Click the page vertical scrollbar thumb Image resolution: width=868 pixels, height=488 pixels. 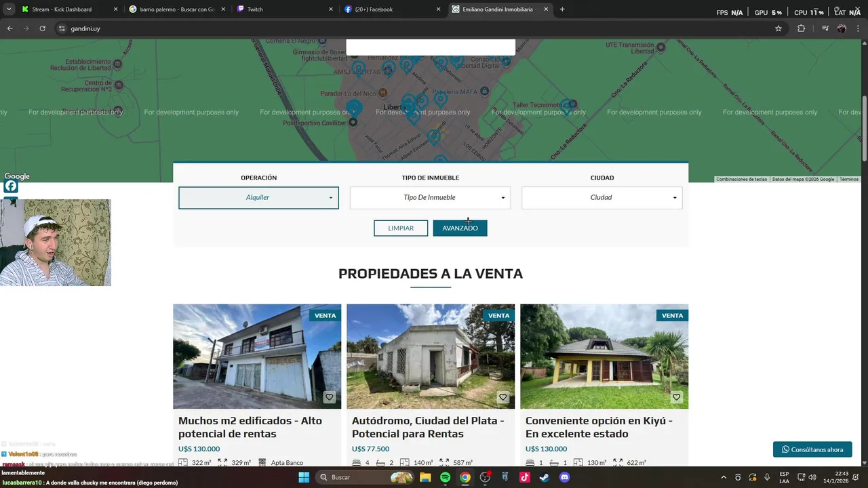864,129
